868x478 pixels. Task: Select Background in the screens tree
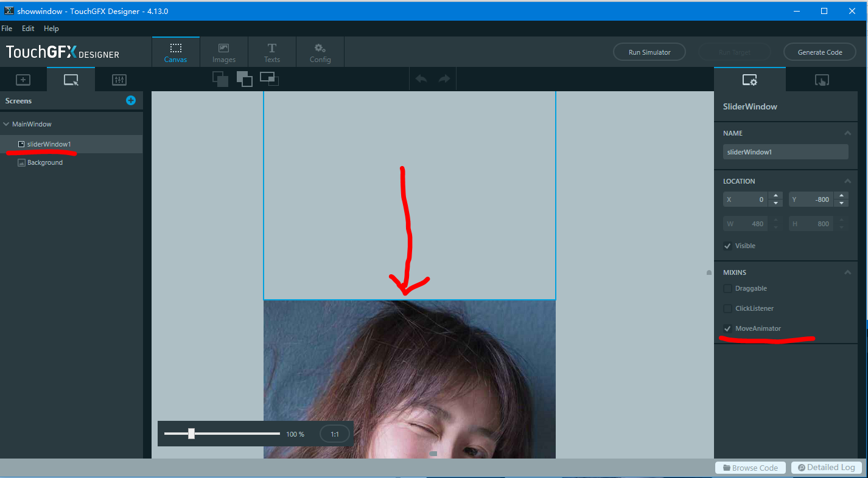45,162
